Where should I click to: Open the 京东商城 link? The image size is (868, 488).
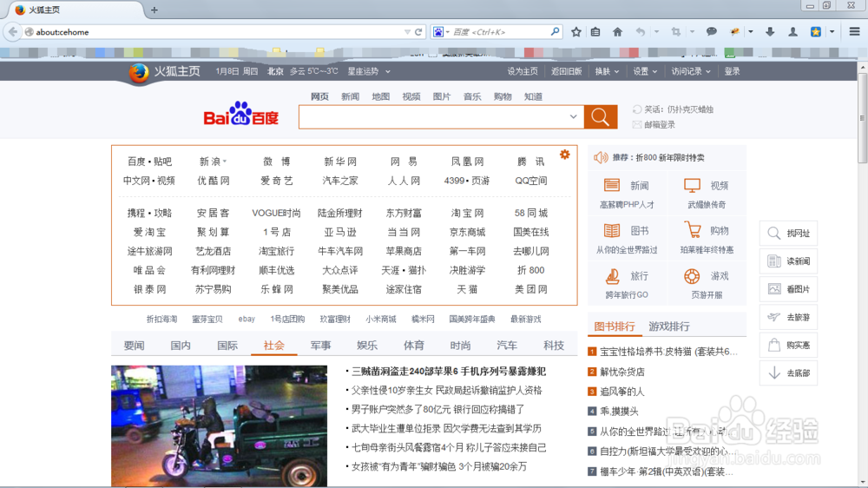[x=467, y=232]
